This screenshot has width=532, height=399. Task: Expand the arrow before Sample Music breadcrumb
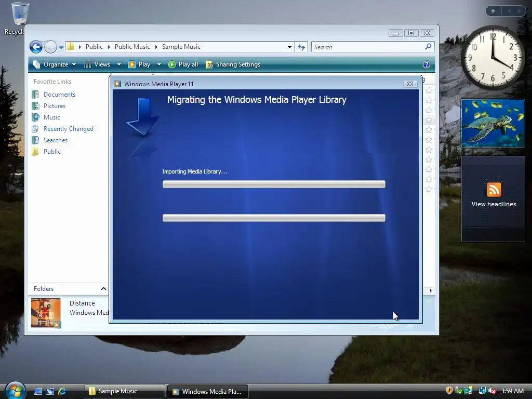pos(156,47)
